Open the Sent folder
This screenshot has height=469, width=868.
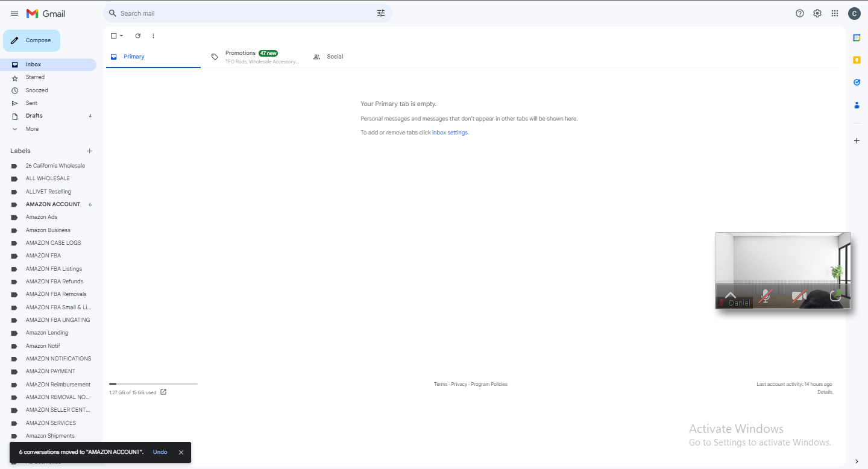pyautogui.click(x=48, y=103)
